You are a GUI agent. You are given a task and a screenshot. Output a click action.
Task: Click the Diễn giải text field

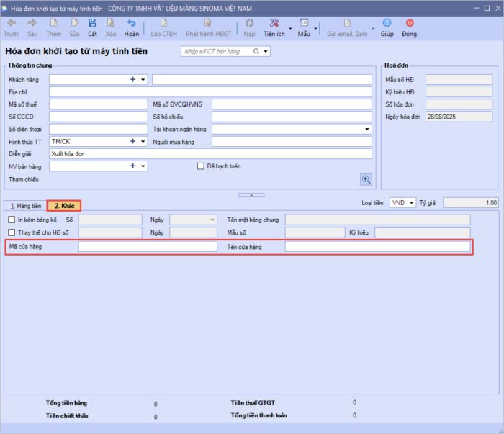(x=210, y=154)
